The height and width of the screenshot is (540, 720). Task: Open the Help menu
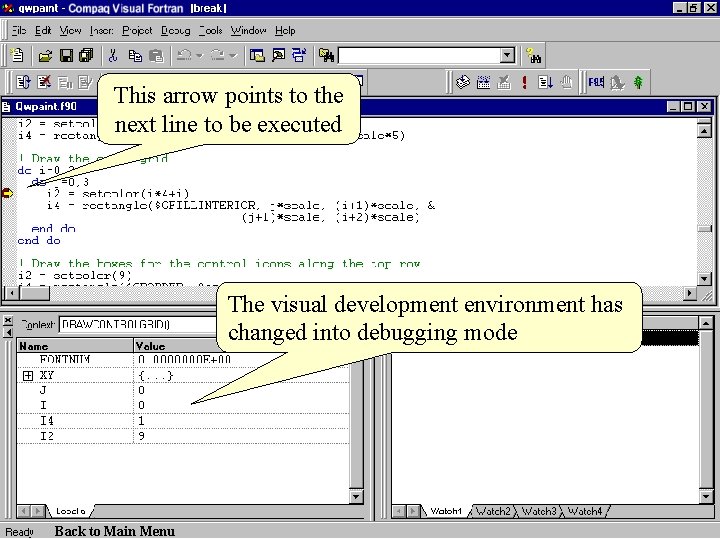[x=285, y=31]
